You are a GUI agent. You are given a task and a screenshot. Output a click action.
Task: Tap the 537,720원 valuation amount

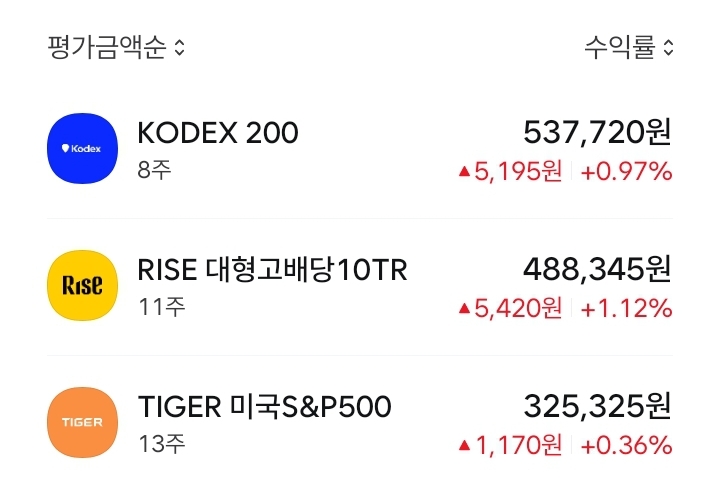(597, 131)
